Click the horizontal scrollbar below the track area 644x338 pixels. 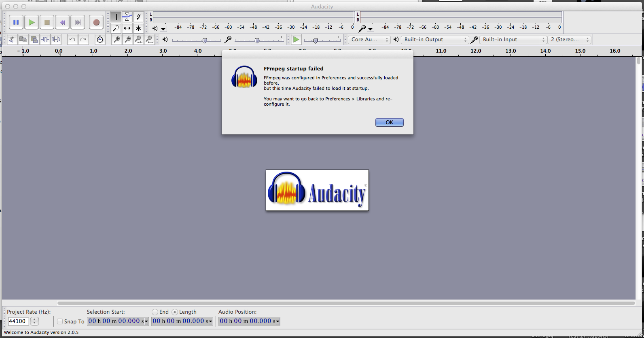tap(346, 303)
